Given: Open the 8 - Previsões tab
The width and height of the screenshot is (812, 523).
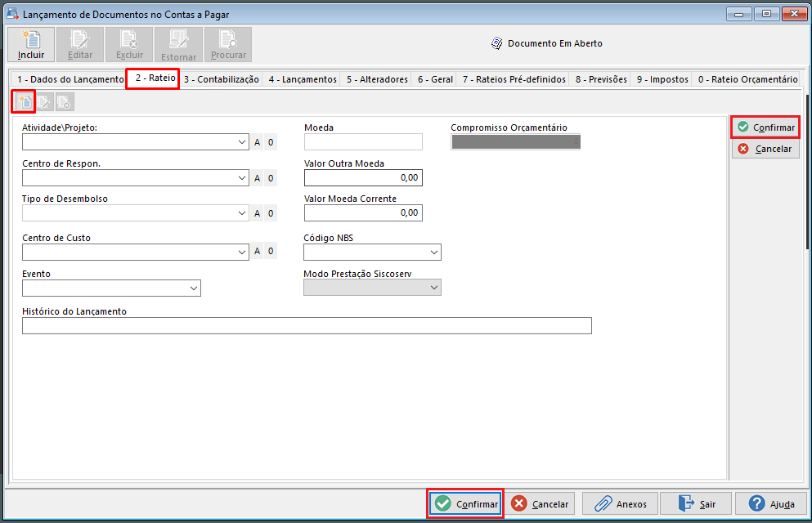Looking at the screenshot, I should coord(601,79).
